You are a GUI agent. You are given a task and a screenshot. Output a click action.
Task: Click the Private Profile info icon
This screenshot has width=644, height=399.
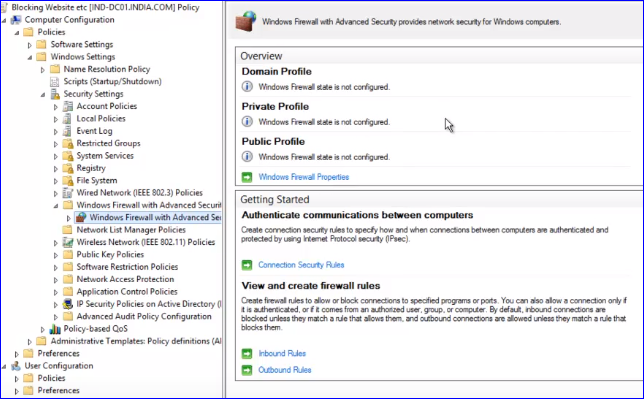[247, 122]
